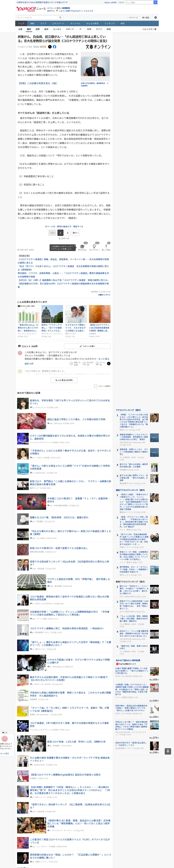Focus the web search input at top right
The image size is (174, 868).
tap(139, 2)
